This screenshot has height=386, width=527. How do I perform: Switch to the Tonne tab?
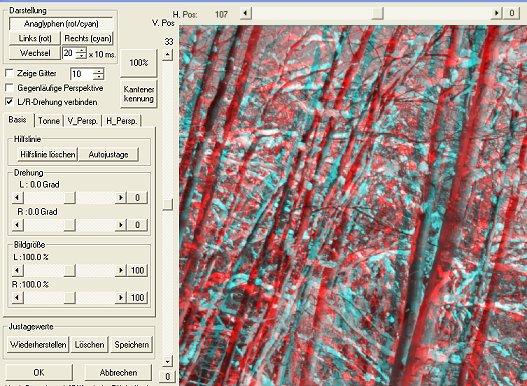pos(49,121)
